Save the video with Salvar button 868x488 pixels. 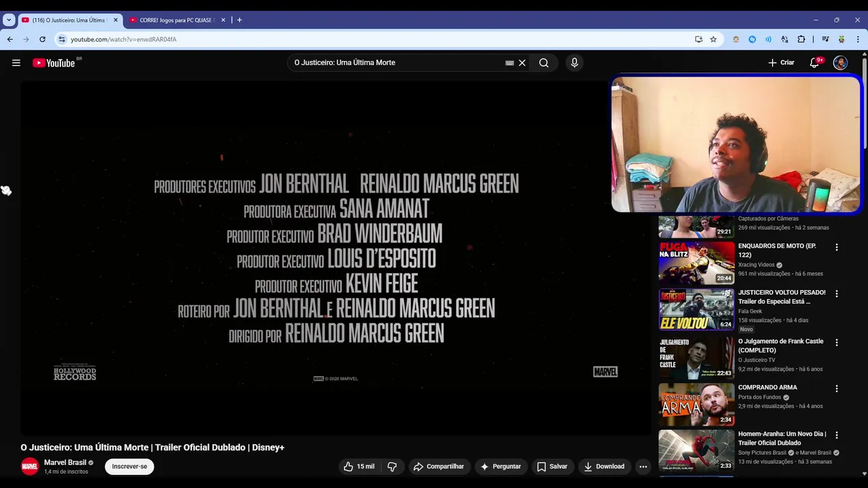pyautogui.click(x=552, y=466)
